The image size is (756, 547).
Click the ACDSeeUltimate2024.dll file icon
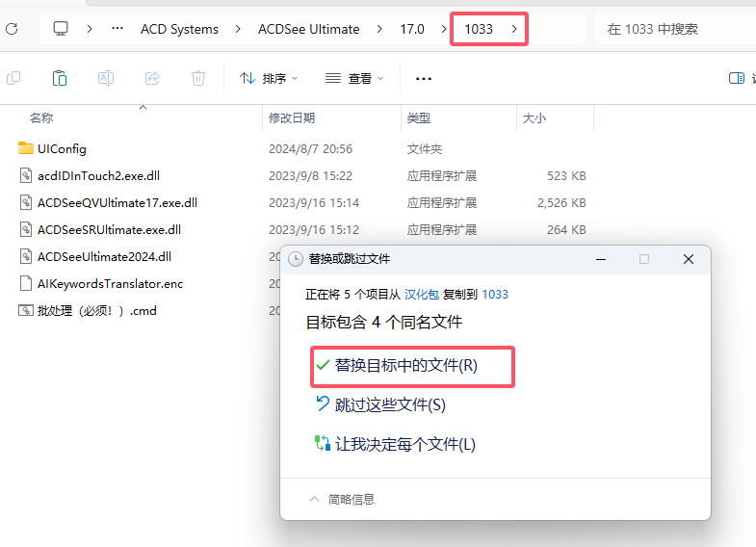[26, 256]
